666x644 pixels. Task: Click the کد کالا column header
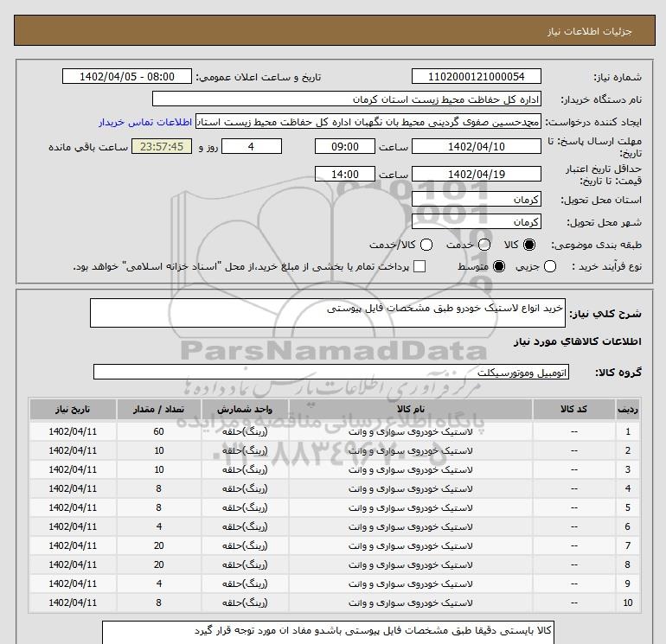point(573,409)
